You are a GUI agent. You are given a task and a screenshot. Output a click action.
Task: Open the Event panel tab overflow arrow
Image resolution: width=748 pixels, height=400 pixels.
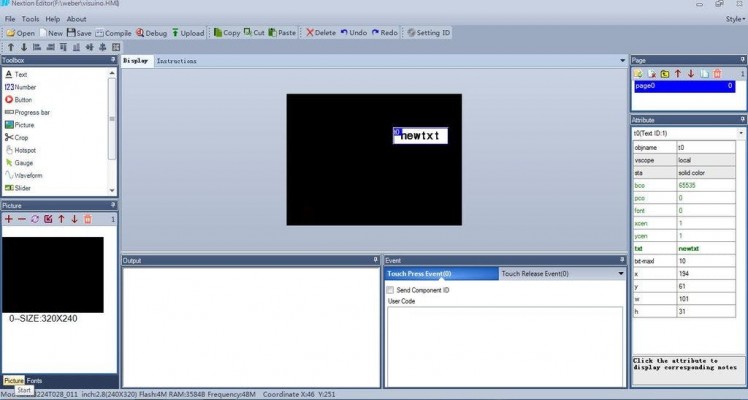(621, 274)
